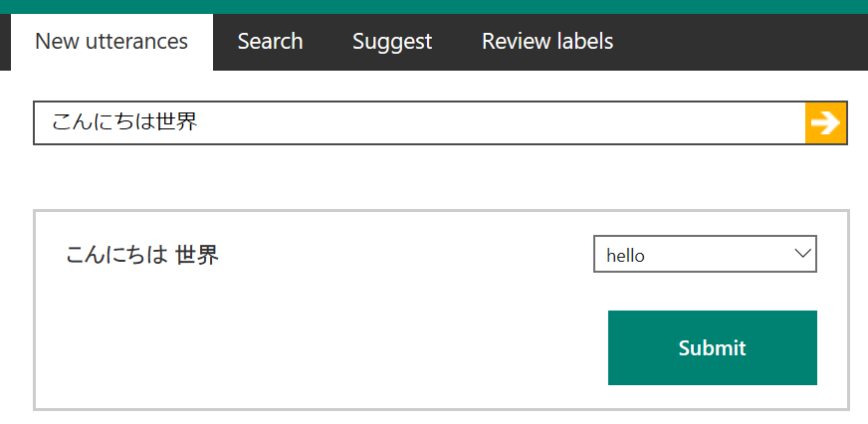
Task: Click the teal header strip above the tabs
Action: pyautogui.click(x=434, y=7)
